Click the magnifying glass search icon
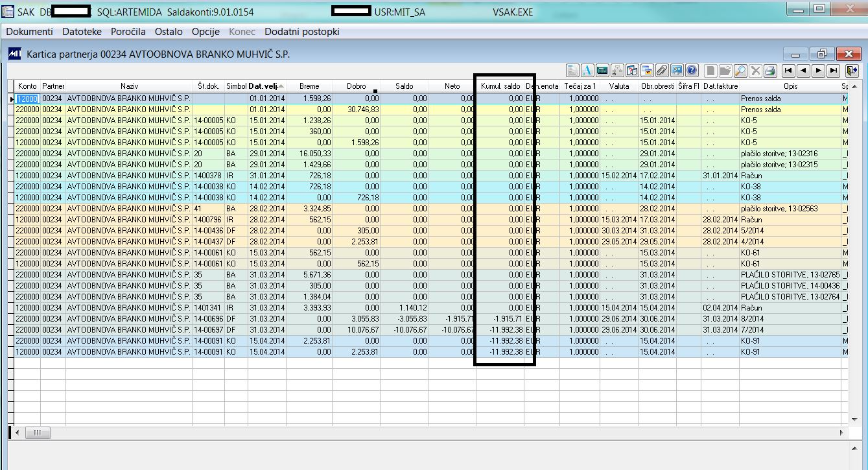The height and width of the screenshot is (470, 868). (740, 71)
